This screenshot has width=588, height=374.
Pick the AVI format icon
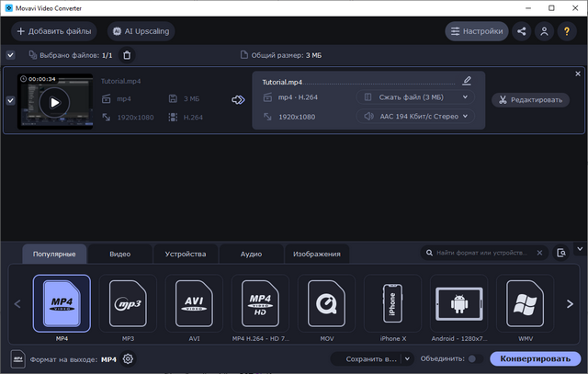coord(194,303)
